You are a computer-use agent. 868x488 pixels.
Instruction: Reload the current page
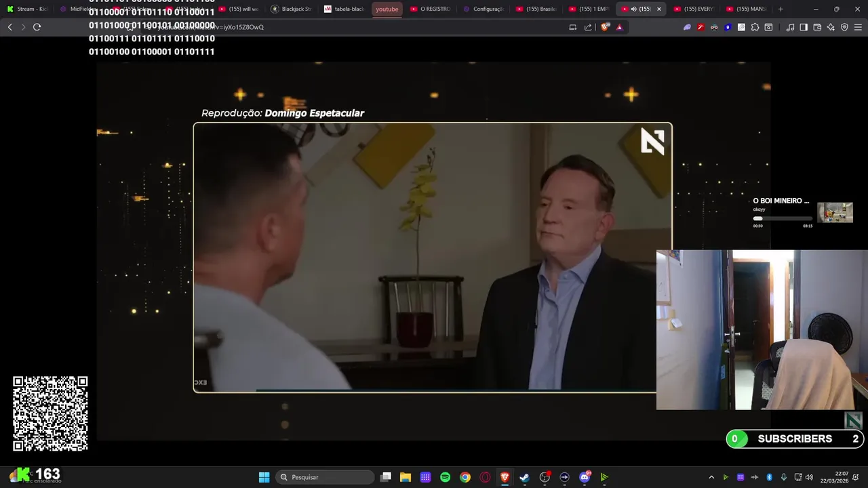point(37,27)
